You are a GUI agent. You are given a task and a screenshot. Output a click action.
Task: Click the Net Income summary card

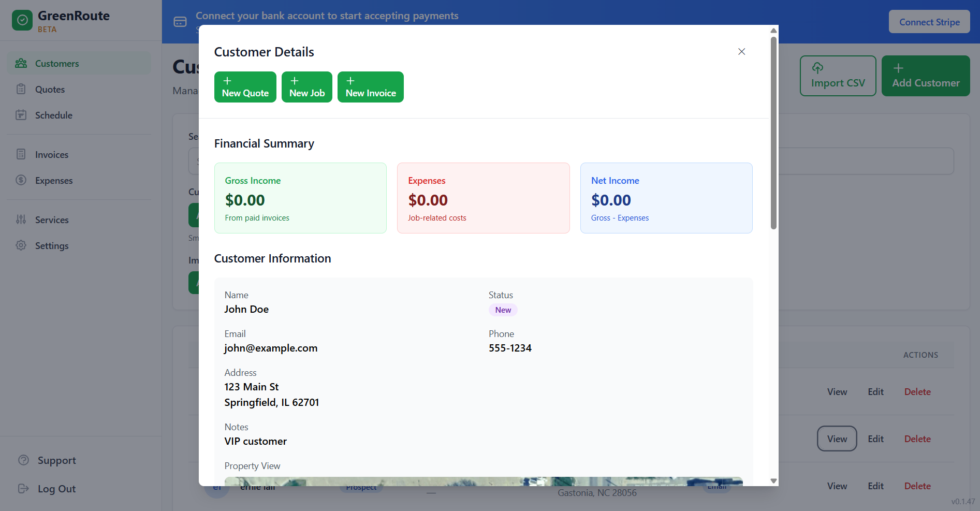click(666, 198)
